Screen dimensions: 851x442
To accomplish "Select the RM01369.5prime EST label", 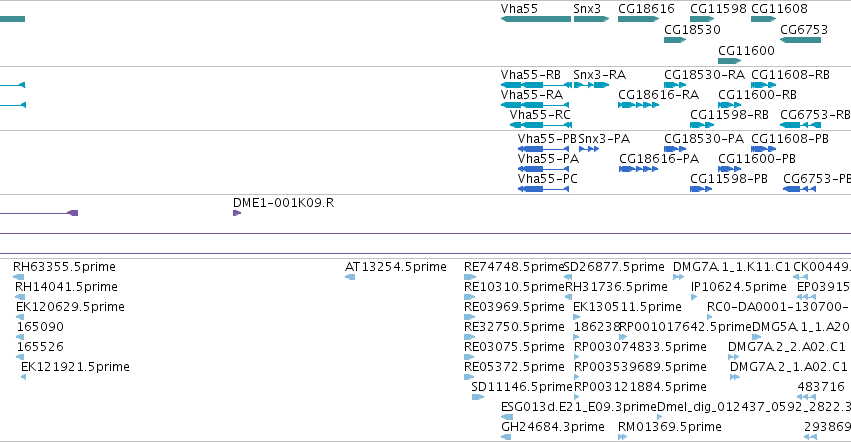I will (670, 427).
